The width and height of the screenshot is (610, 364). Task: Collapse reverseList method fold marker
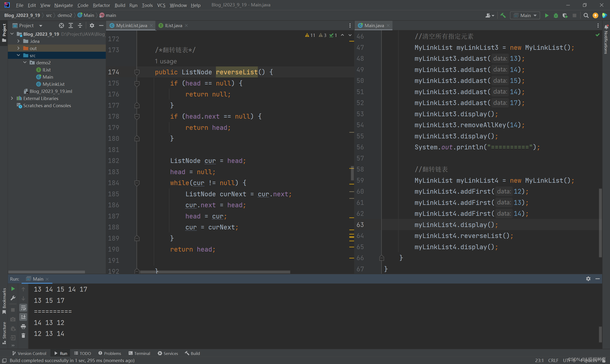point(137,72)
